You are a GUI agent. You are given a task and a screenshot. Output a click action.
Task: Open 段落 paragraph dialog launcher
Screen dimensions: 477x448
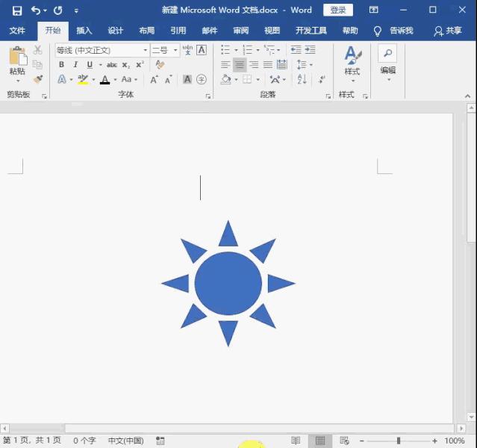tap(328, 96)
